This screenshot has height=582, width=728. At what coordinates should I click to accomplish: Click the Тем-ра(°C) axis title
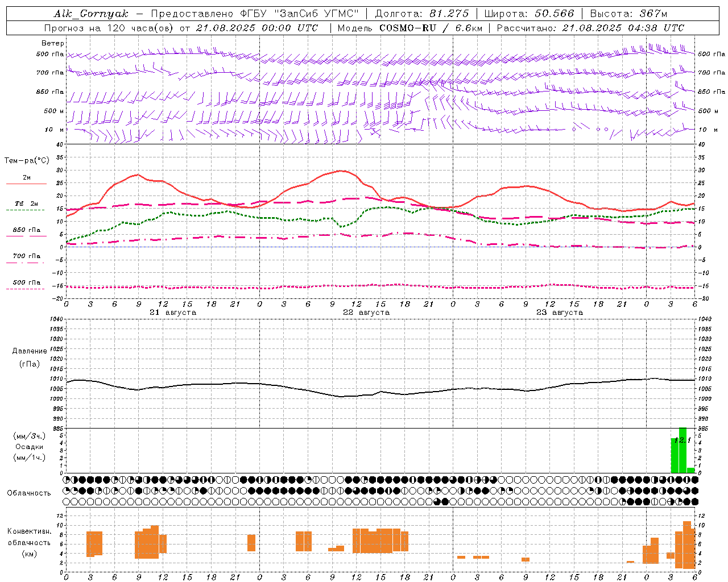(x=27, y=161)
